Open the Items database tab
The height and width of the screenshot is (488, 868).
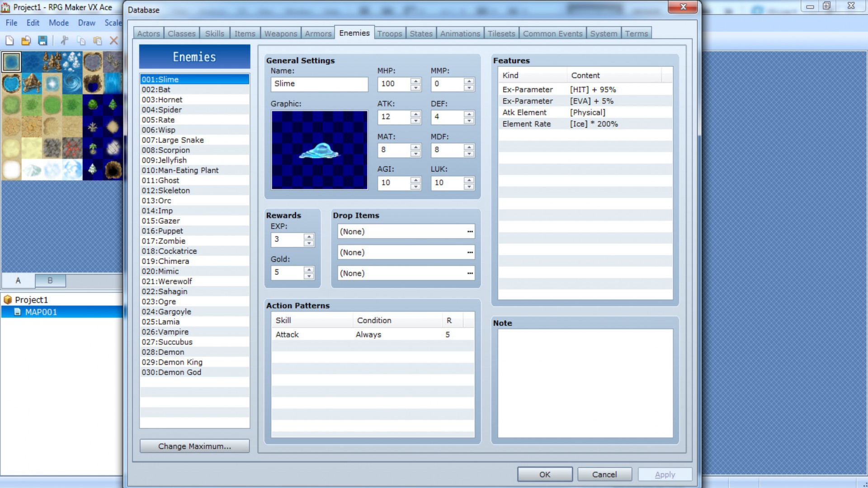click(x=245, y=33)
